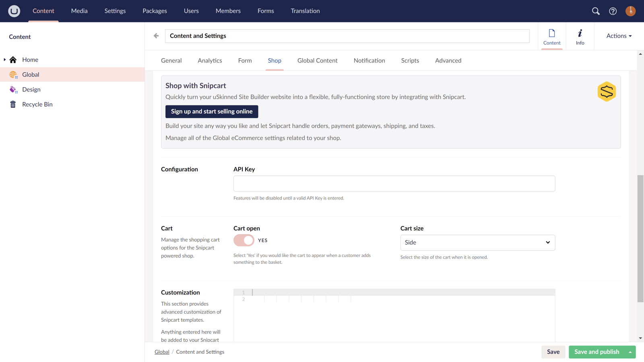
Task: Open the search magnifier icon
Action: tap(596, 11)
